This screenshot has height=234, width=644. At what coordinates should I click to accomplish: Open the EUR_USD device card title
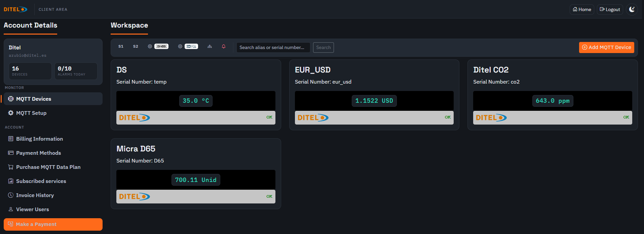pyautogui.click(x=313, y=70)
